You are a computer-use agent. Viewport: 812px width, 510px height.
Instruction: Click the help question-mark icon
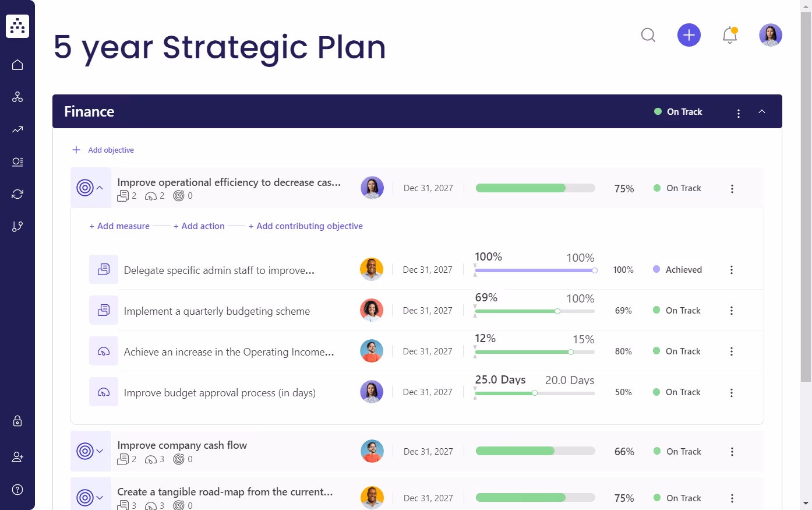(17, 490)
